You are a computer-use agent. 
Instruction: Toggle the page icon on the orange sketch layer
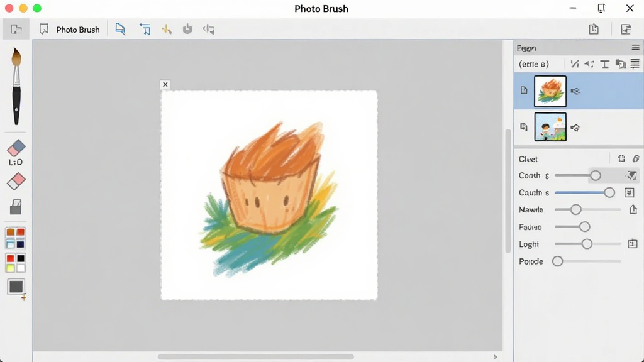point(524,90)
